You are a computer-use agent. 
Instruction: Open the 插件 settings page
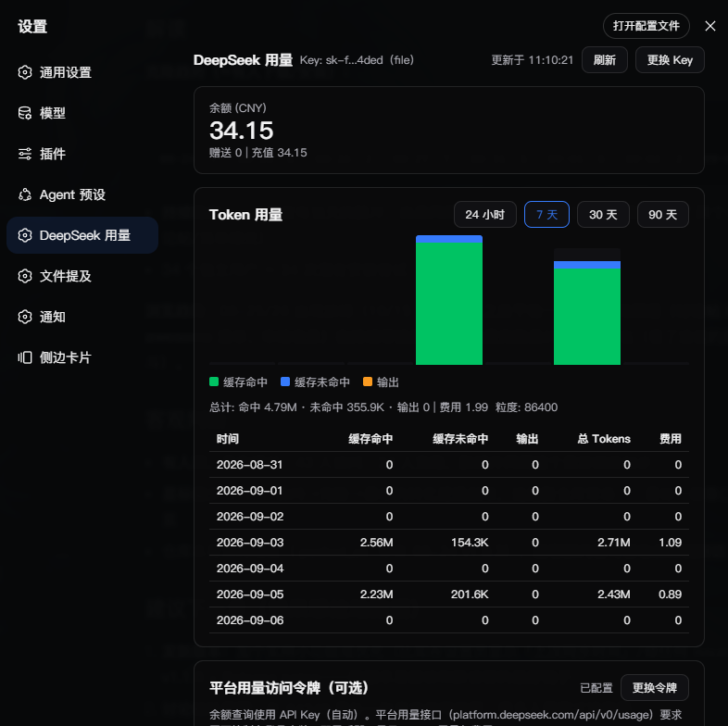82,154
